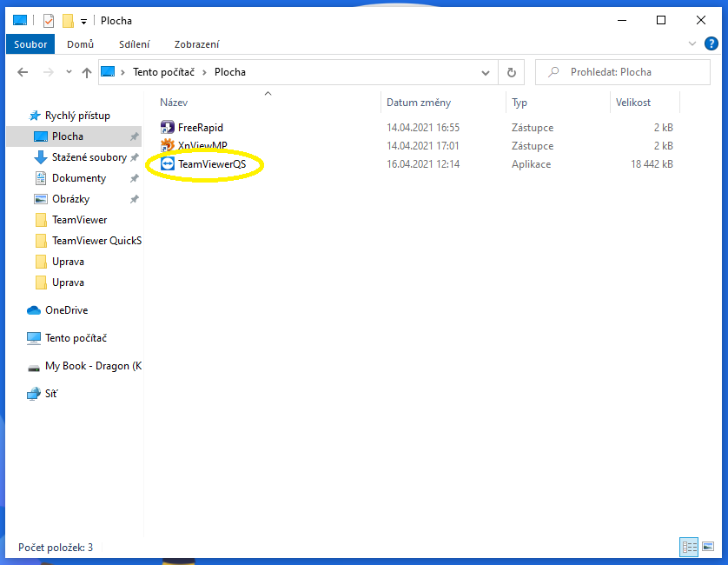Open Dokumenty in the navigation pane

pyautogui.click(x=79, y=178)
